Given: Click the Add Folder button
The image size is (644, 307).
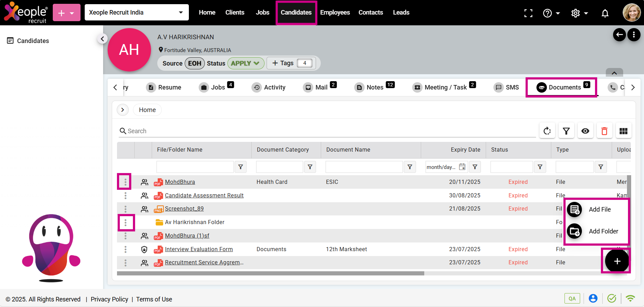Looking at the screenshot, I should (x=603, y=231).
